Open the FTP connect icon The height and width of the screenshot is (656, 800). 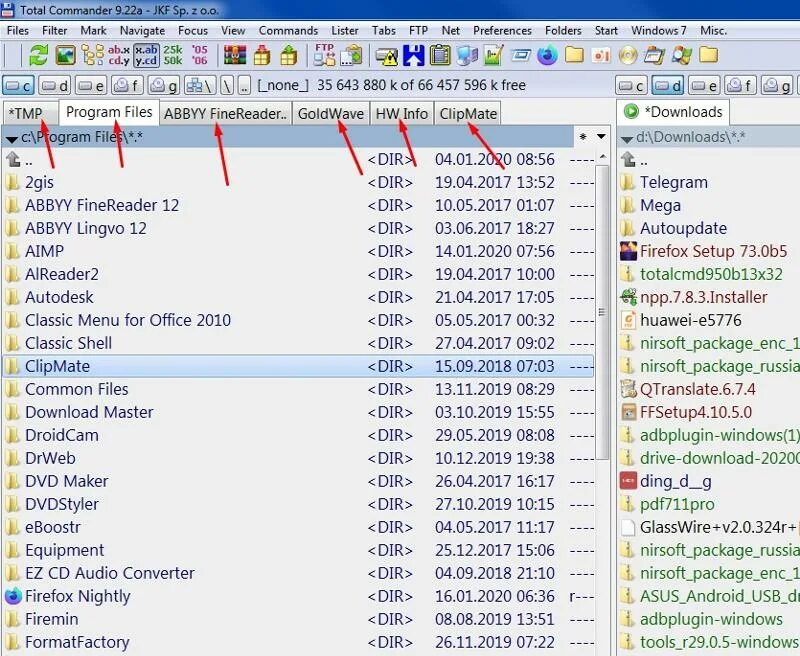[x=324, y=55]
